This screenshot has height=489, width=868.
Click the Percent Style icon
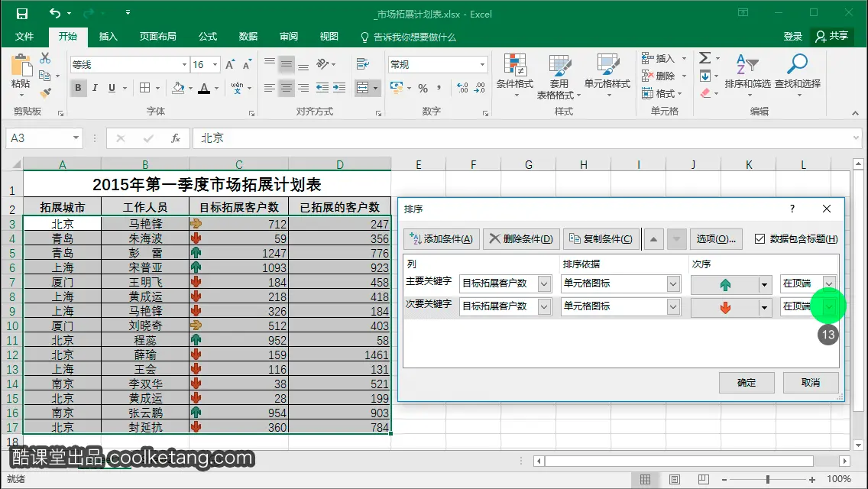click(423, 88)
